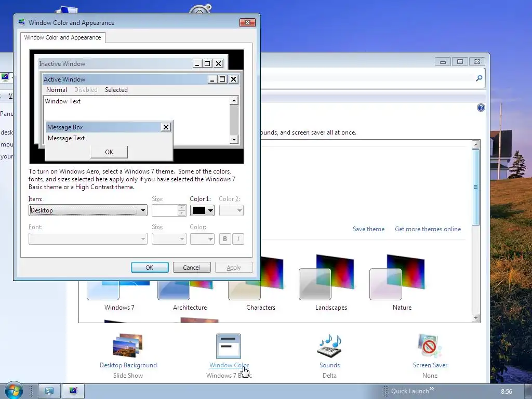Click the help question mark icon
This screenshot has width=532, height=399.
pyautogui.click(x=481, y=108)
